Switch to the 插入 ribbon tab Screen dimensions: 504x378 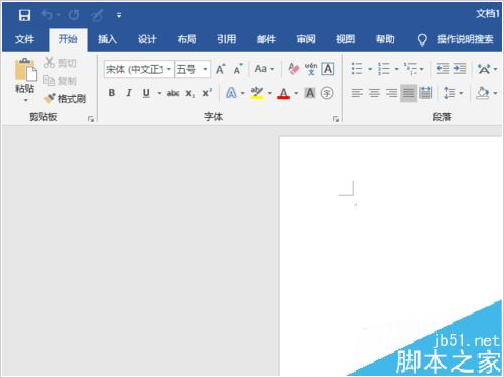[x=107, y=39]
